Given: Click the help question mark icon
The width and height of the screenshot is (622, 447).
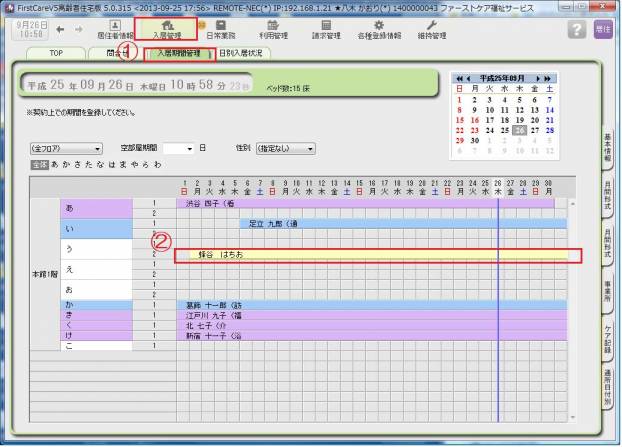Looking at the screenshot, I should (576, 30).
